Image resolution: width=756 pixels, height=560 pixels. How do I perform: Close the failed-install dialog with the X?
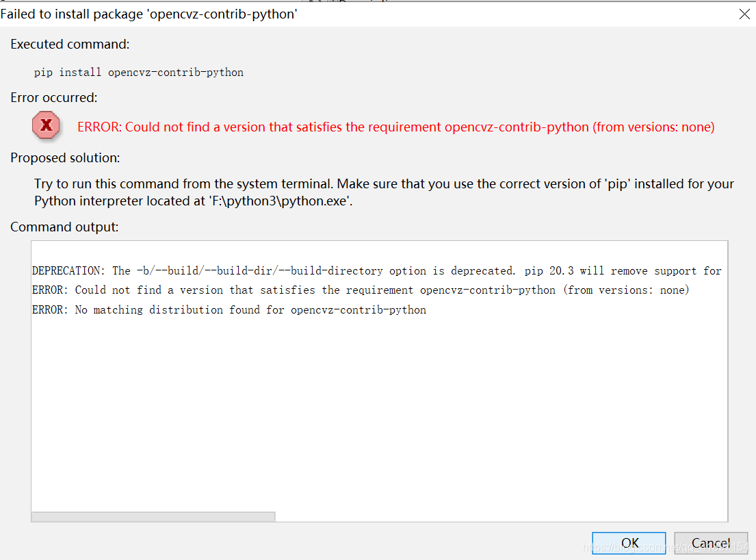744,14
